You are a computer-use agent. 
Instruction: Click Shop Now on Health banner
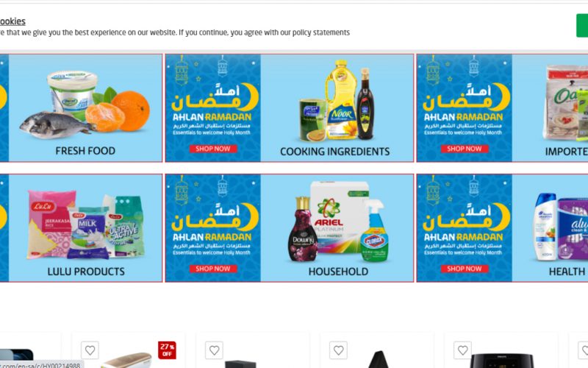tap(465, 269)
